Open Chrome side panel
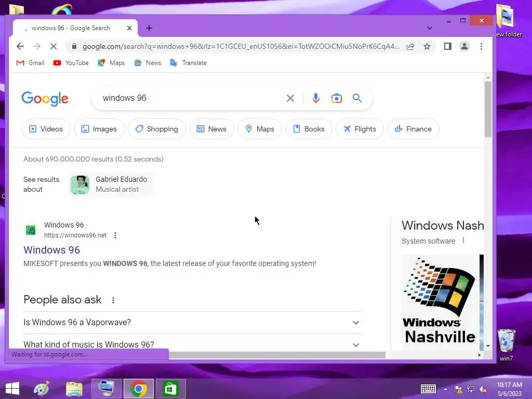Image resolution: width=532 pixels, height=399 pixels. (448, 46)
